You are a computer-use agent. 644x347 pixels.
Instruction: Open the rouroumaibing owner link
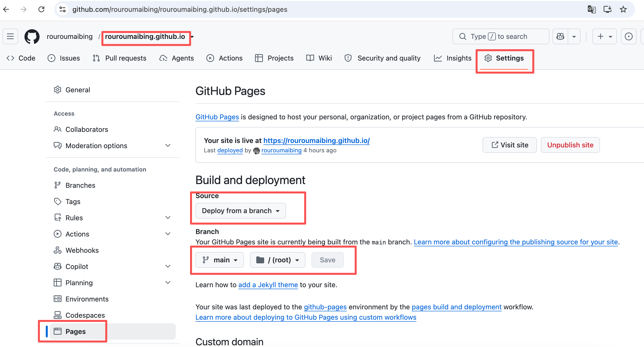pyautogui.click(x=69, y=36)
